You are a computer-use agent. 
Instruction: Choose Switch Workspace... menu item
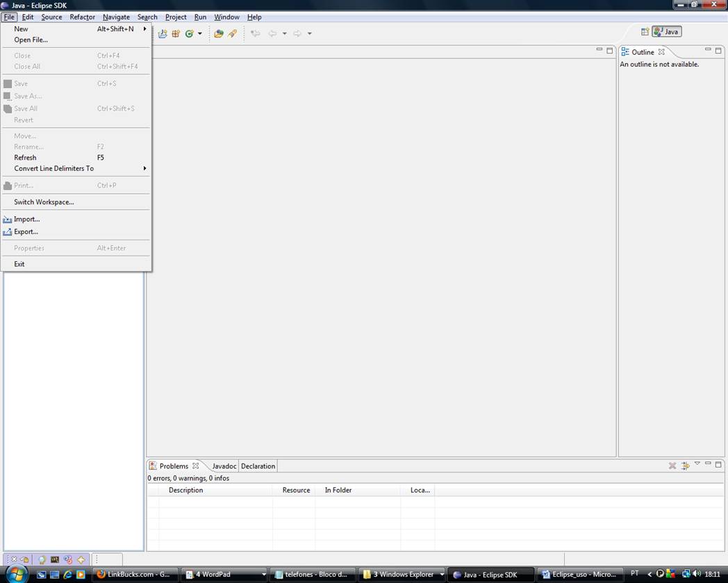(76, 202)
